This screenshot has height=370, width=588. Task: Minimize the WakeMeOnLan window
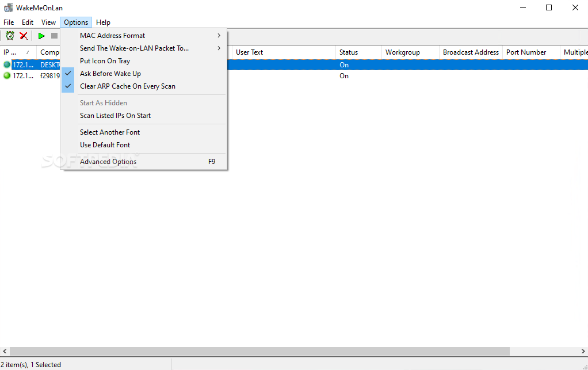tap(523, 7)
